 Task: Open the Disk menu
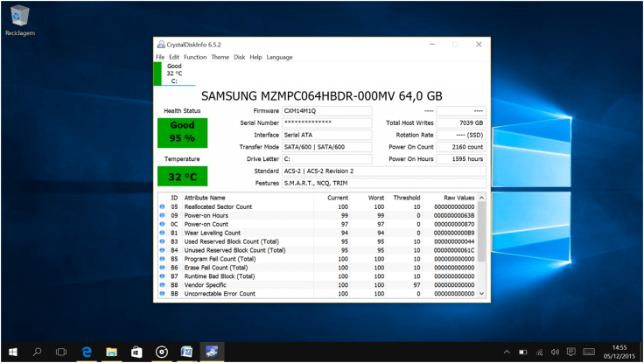239,57
